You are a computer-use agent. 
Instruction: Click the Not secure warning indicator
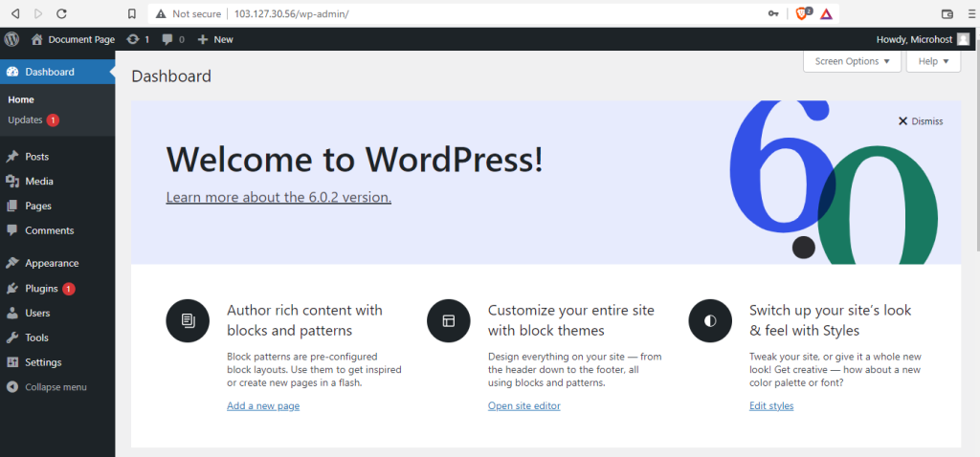(189, 13)
